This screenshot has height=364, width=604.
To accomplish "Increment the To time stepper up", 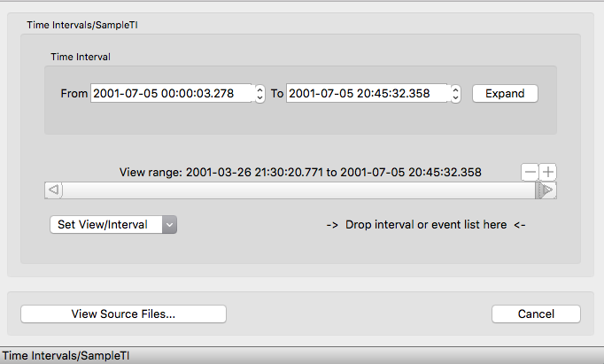I will 455,89.
